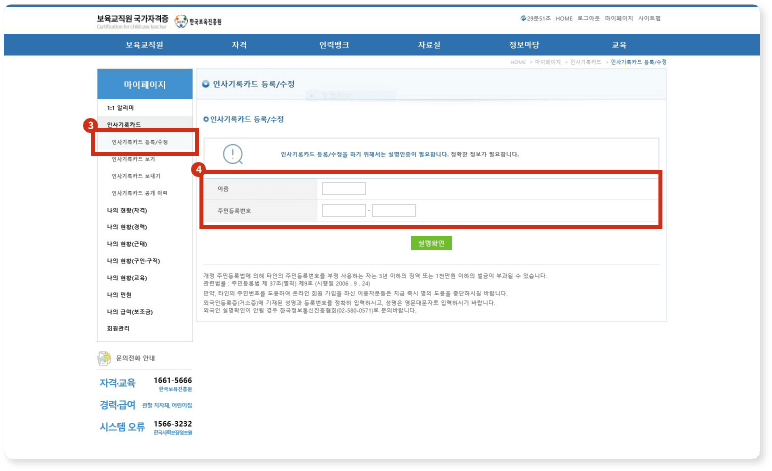Viewport: 772px width, 471px height.
Task: Open 회원관리 in the sidebar
Action: 118,328
